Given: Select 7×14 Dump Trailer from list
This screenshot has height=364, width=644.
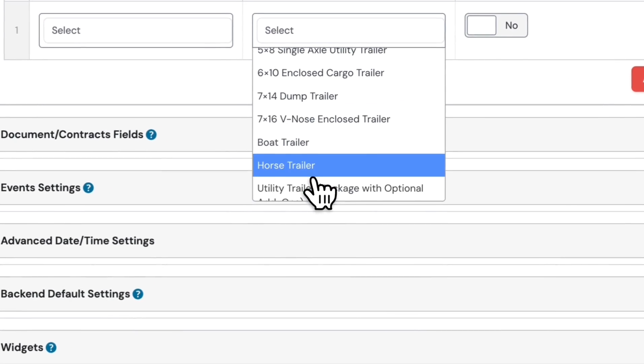Looking at the screenshot, I should tap(297, 96).
